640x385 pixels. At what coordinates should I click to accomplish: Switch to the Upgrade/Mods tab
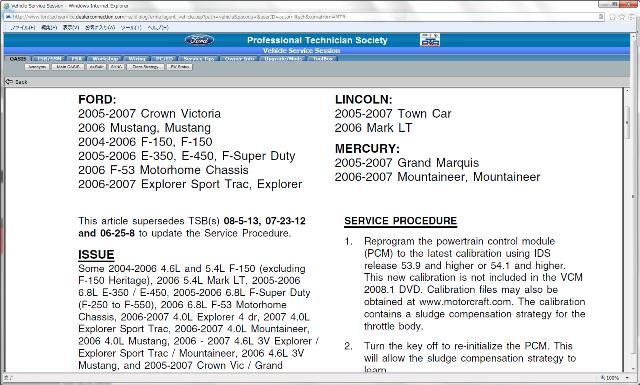coord(283,59)
